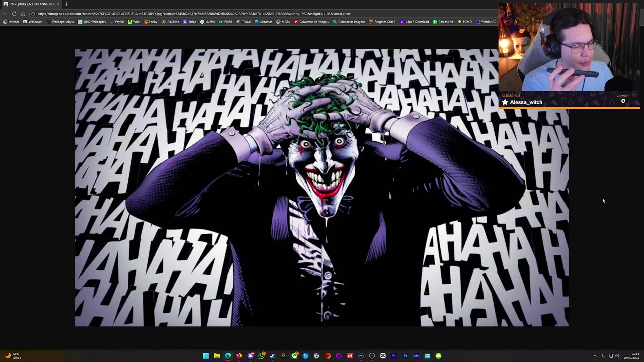The height and width of the screenshot is (362, 644).
Task: Open Adobe Photoshop from the taskbar
Action: (405, 356)
